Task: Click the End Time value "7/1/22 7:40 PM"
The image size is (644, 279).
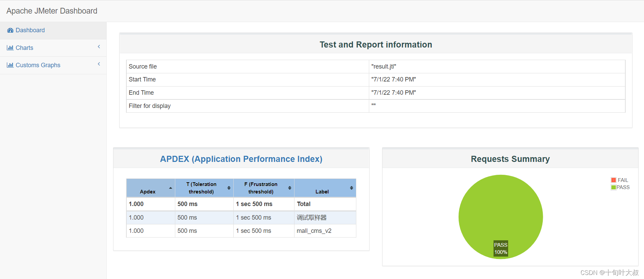Action: pos(394,93)
